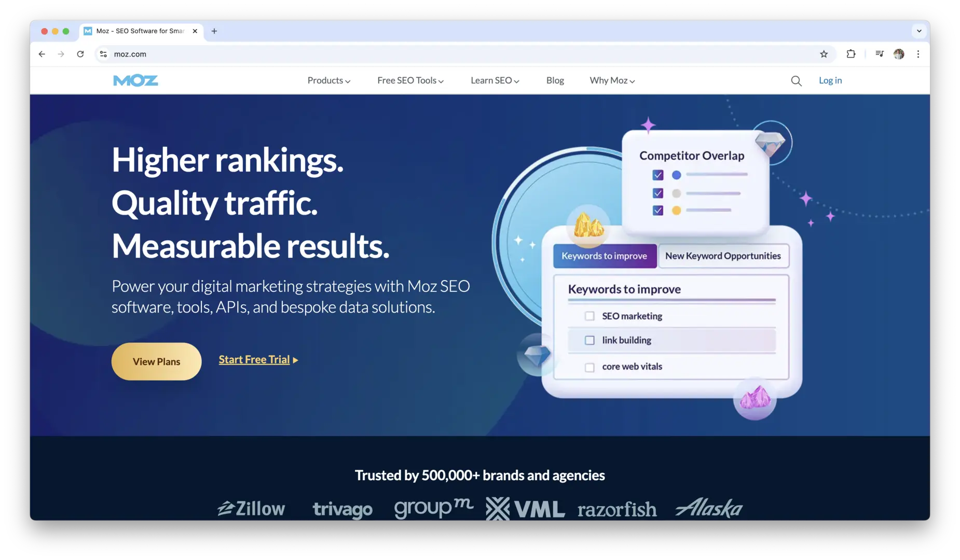
Task: Click the purple crystal icon below the keywords card
Action: pos(755,398)
